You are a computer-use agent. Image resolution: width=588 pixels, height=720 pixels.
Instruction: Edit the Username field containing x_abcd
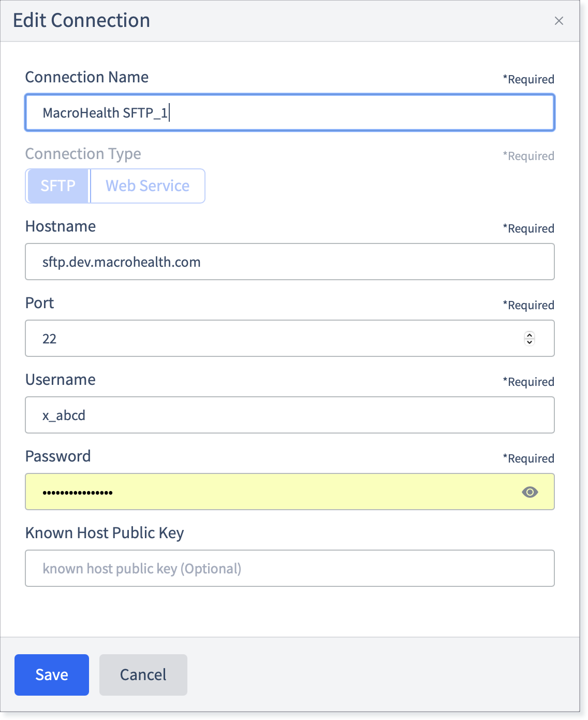click(290, 415)
